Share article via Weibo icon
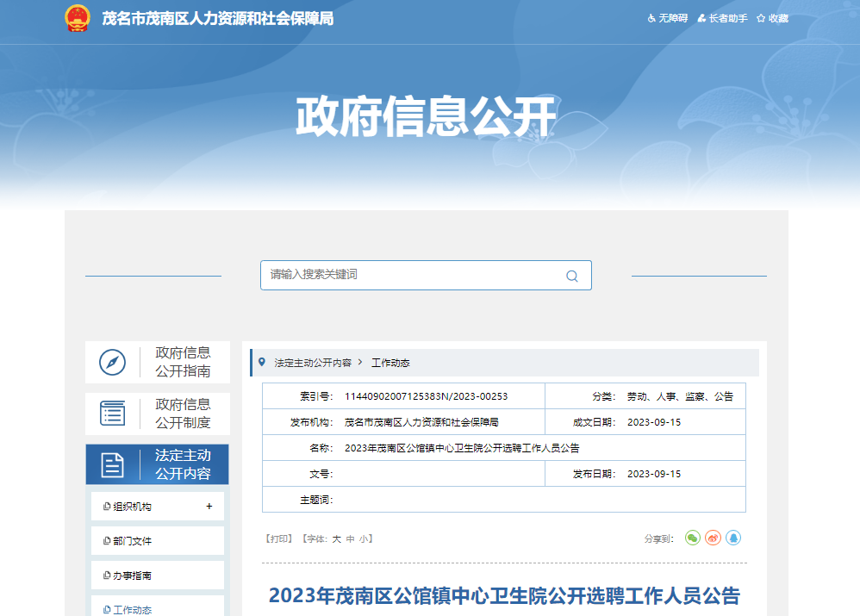The height and width of the screenshot is (616, 860). [x=713, y=538]
